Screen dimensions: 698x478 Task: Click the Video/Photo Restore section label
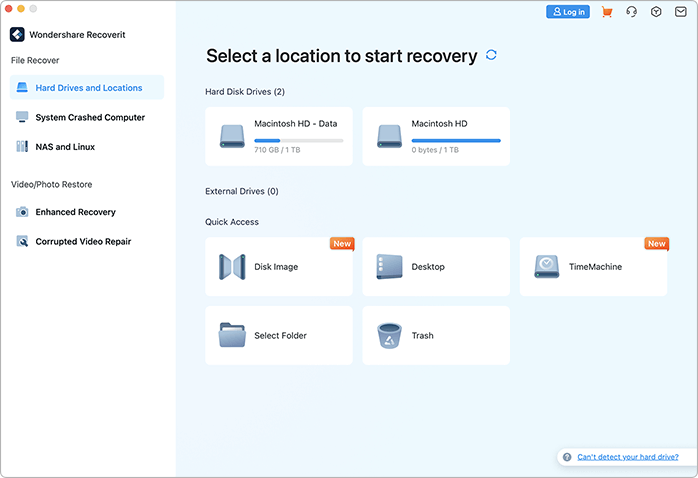[x=52, y=184]
